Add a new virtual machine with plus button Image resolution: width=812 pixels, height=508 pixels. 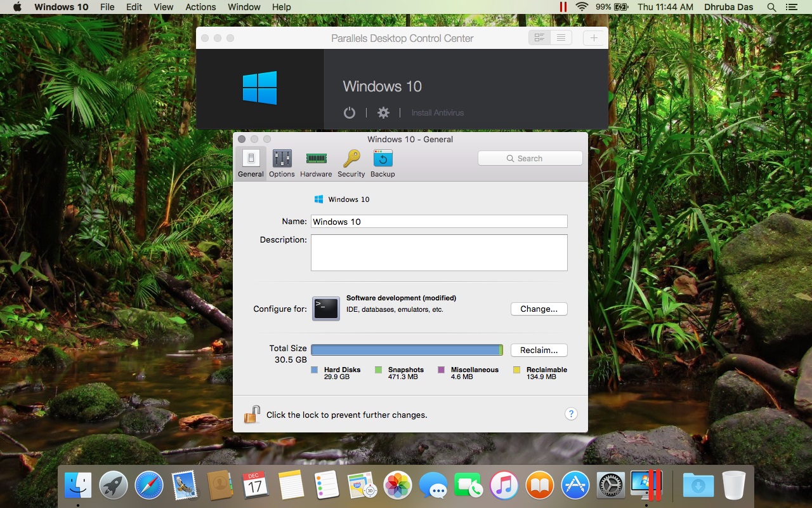(594, 38)
